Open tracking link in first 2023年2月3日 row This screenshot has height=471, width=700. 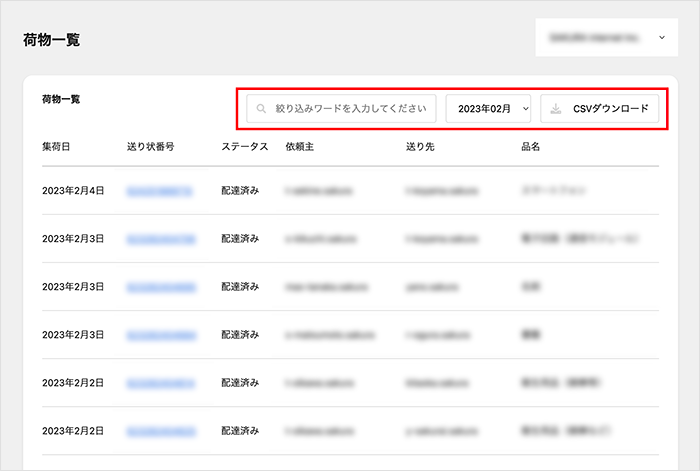click(x=161, y=239)
